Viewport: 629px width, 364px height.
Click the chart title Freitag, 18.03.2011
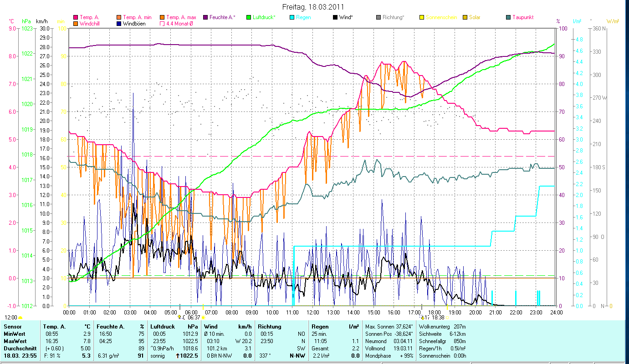[x=313, y=7]
